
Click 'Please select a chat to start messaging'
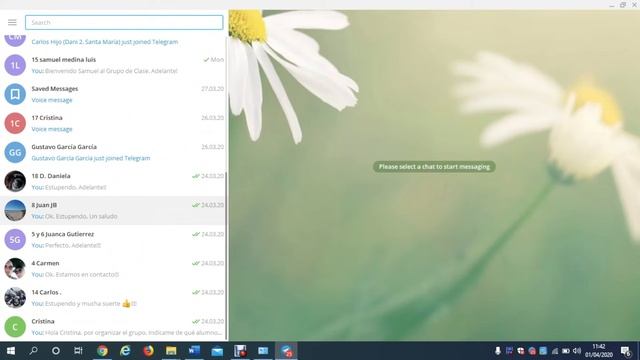[434, 167]
